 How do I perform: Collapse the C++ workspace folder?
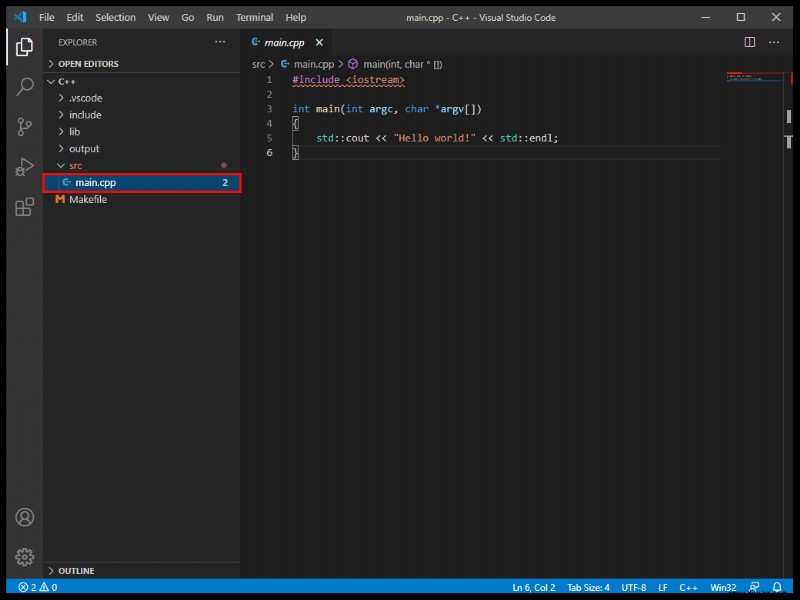(x=142, y=82)
